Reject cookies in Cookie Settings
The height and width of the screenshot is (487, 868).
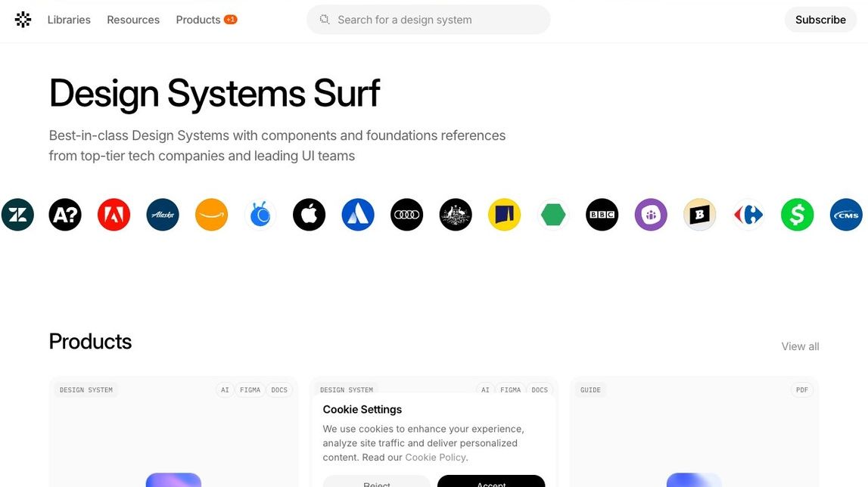click(376, 481)
